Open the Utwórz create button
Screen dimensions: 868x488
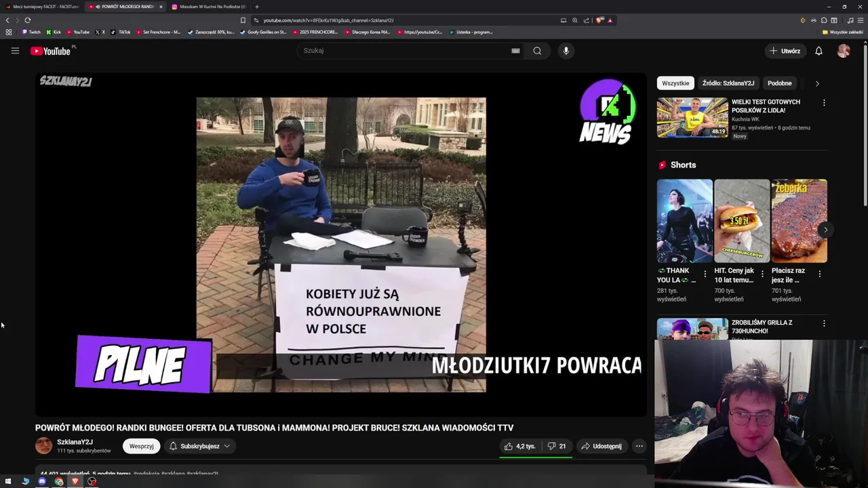[x=785, y=51]
